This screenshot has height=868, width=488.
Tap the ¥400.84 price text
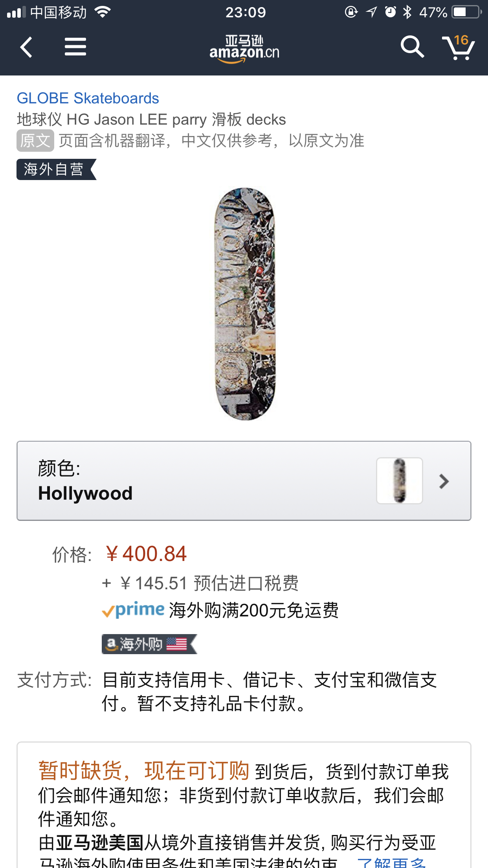click(x=146, y=554)
